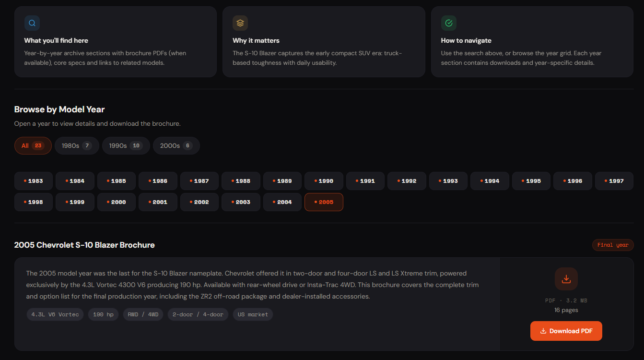Filter by 1980s model years
The height and width of the screenshot is (360, 644).
click(x=77, y=145)
